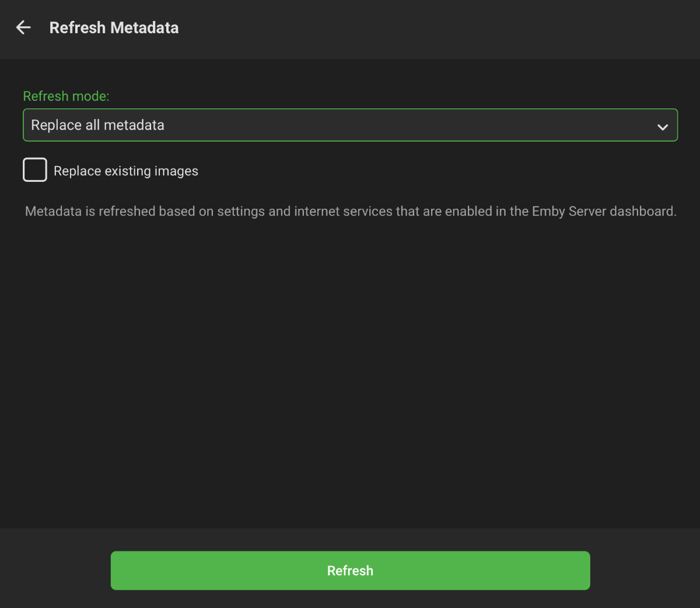Viewport: 700px width, 608px height.
Task: Click the empty dark body area
Action: pos(350,373)
